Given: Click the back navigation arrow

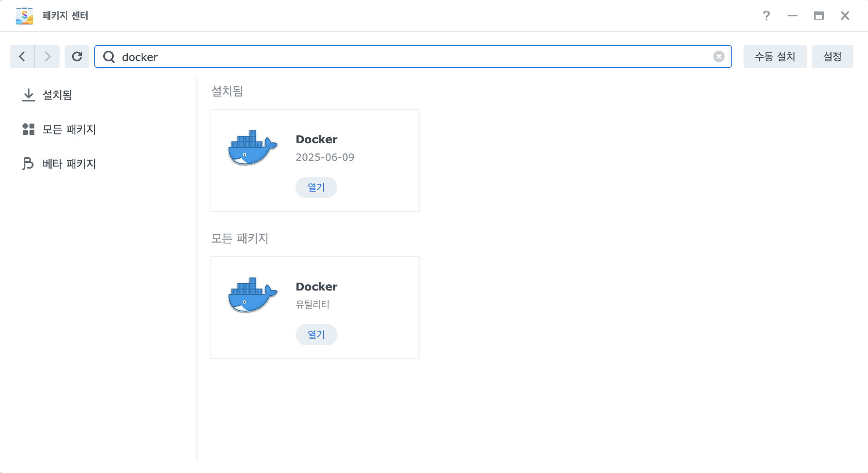Looking at the screenshot, I should click(22, 56).
